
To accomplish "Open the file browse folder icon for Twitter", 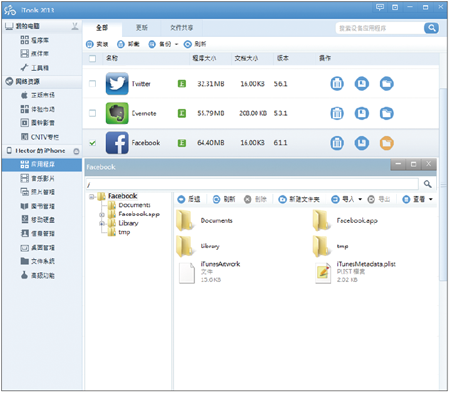I will 387,84.
